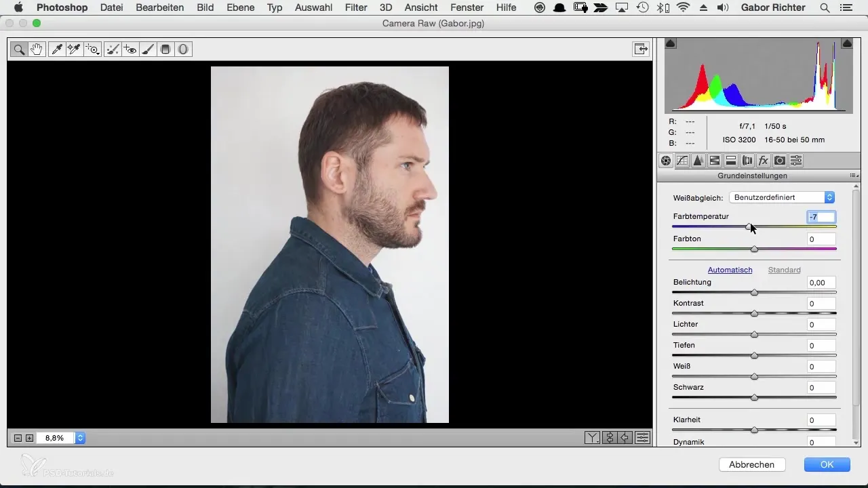Screen dimensions: 868x488
Task: Click the Farbtemperatur value field
Action: [821, 218]
